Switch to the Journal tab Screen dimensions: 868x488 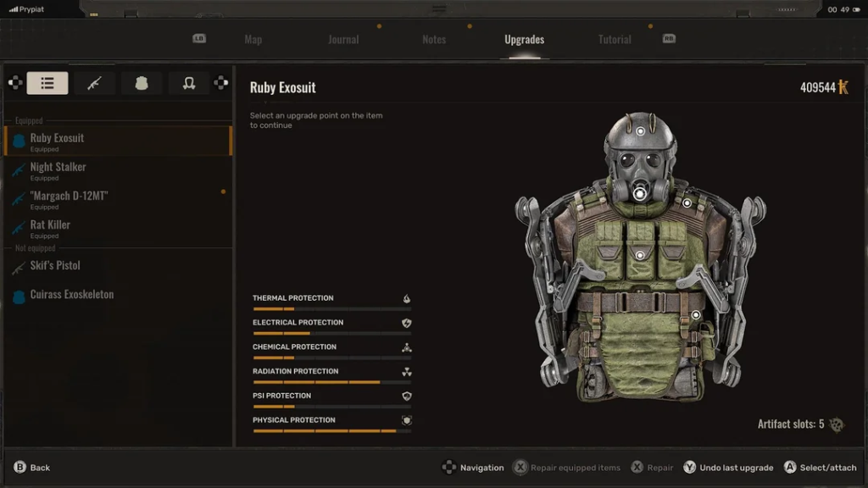coord(343,40)
